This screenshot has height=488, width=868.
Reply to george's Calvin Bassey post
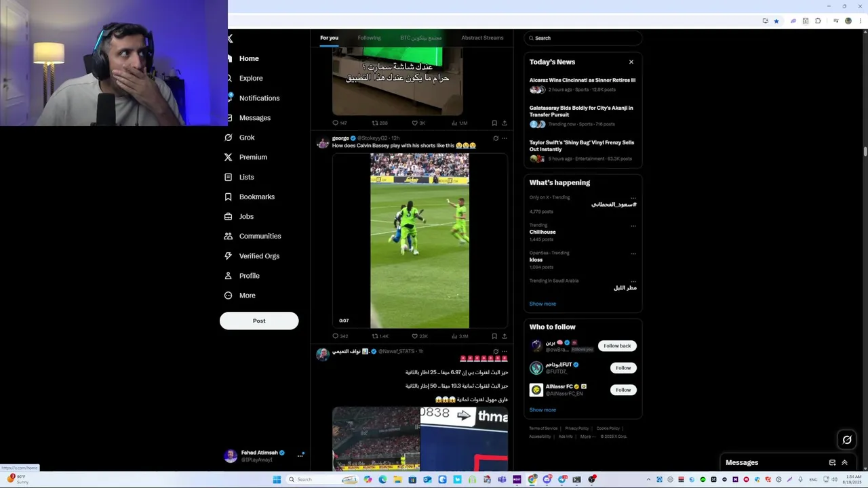click(x=335, y=336)
